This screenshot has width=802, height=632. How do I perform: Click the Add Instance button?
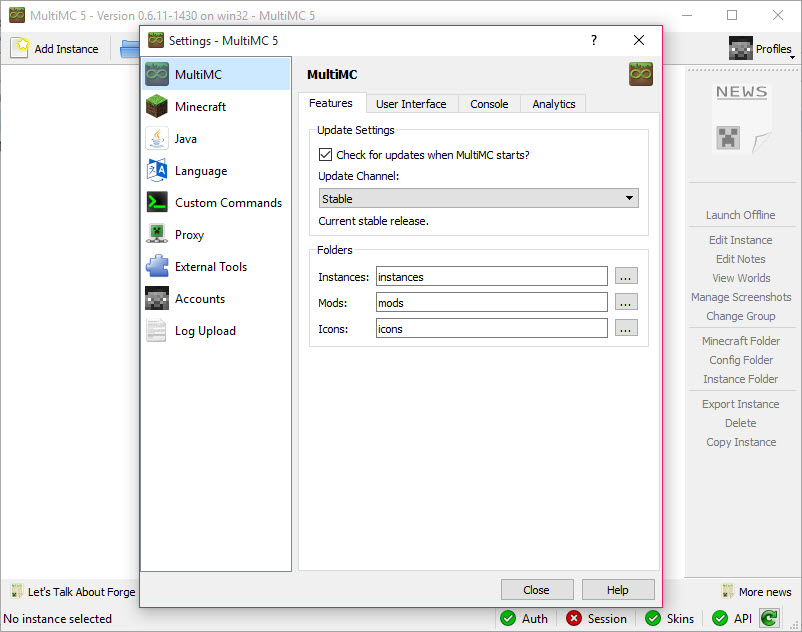55,49
